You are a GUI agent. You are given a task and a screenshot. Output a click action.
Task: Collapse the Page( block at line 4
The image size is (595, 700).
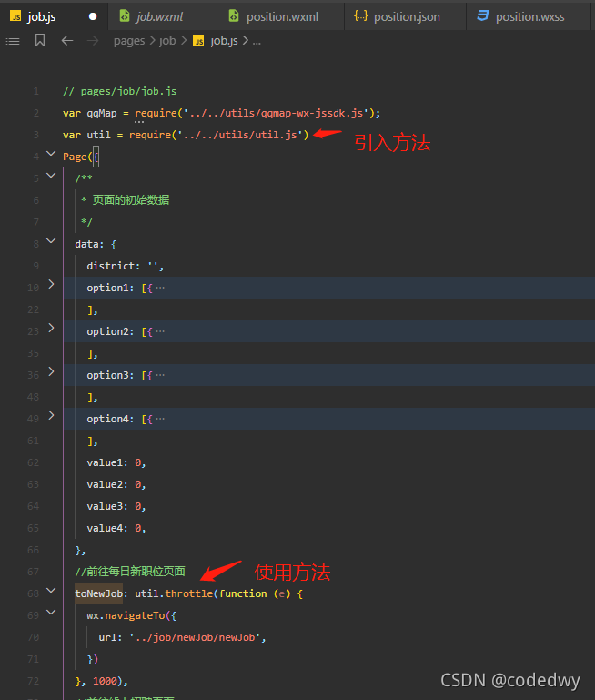click(x=51, y=154)
